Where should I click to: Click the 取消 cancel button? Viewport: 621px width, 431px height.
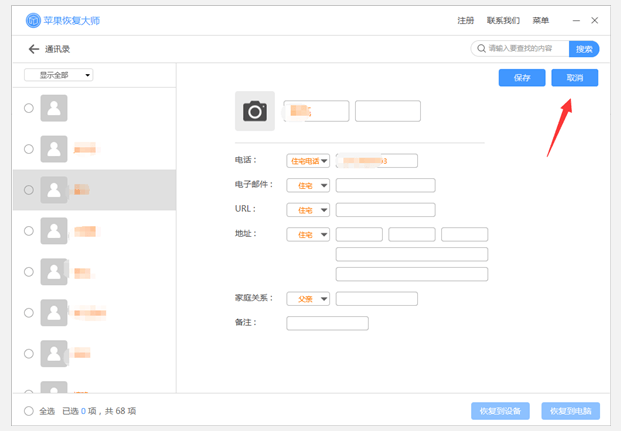pyautogui.click(x=575, y=78)
